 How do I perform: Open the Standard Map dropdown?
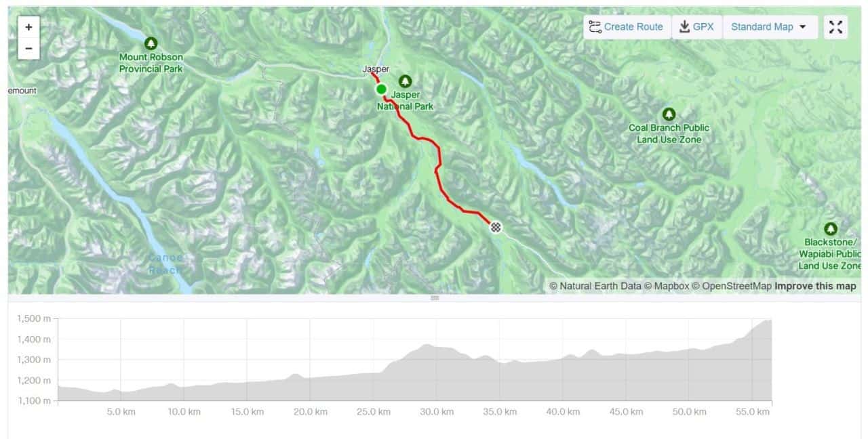769,27
